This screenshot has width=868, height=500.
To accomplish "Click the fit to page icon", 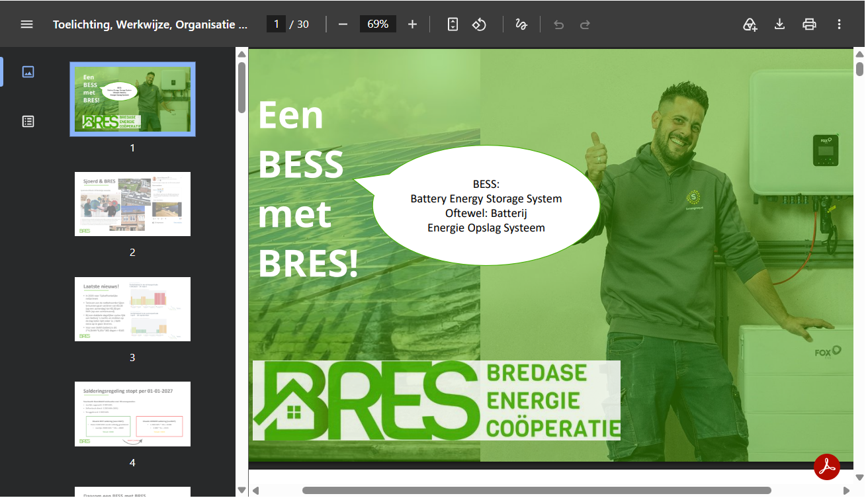I will click(x=453, y=24).
